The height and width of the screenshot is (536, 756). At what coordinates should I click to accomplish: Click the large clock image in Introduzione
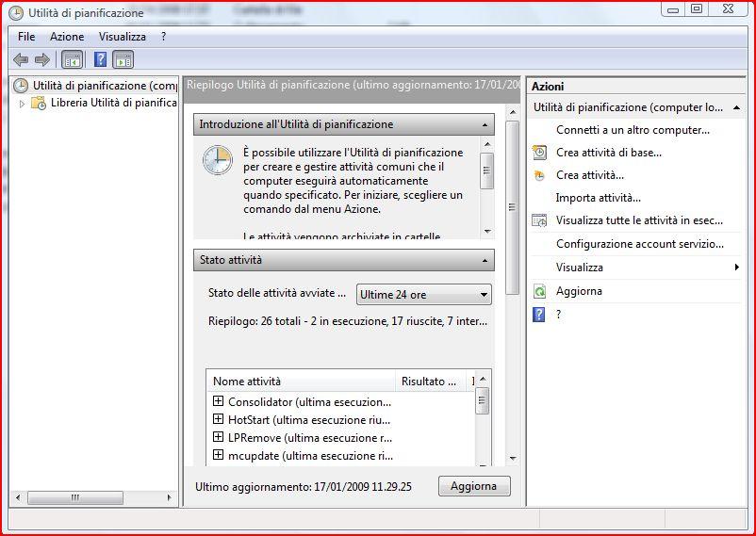[218, 160]
